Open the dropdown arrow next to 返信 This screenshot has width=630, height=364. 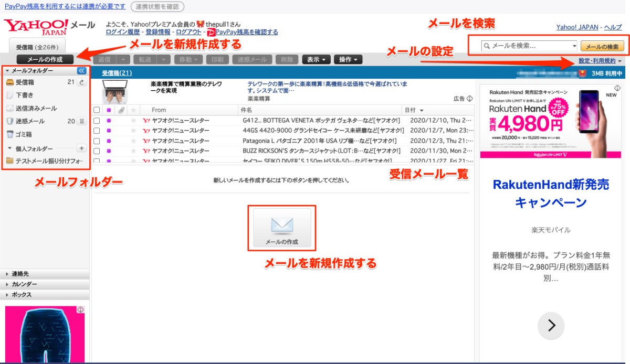[x=123, y=60]
